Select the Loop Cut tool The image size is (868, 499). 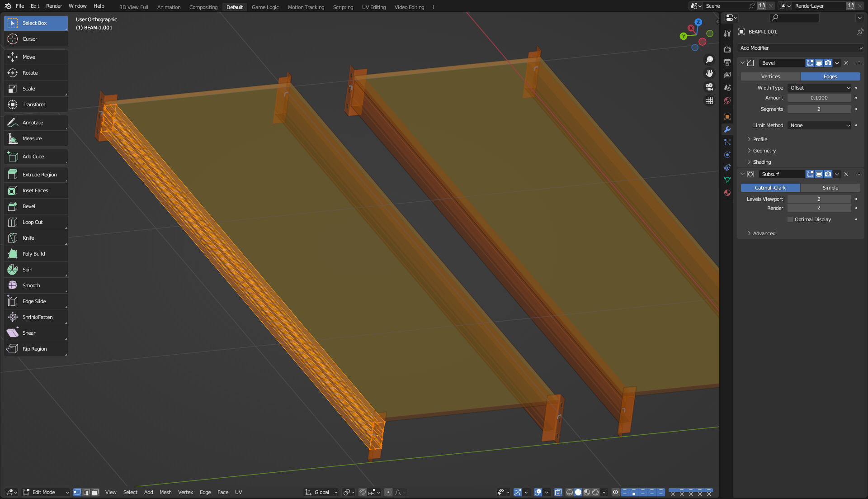36,222
